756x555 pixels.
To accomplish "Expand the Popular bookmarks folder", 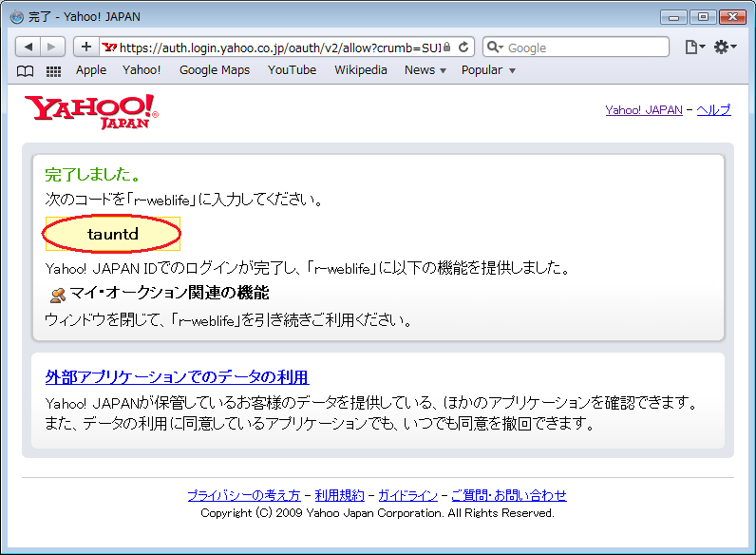I will [x=488, y=70].
